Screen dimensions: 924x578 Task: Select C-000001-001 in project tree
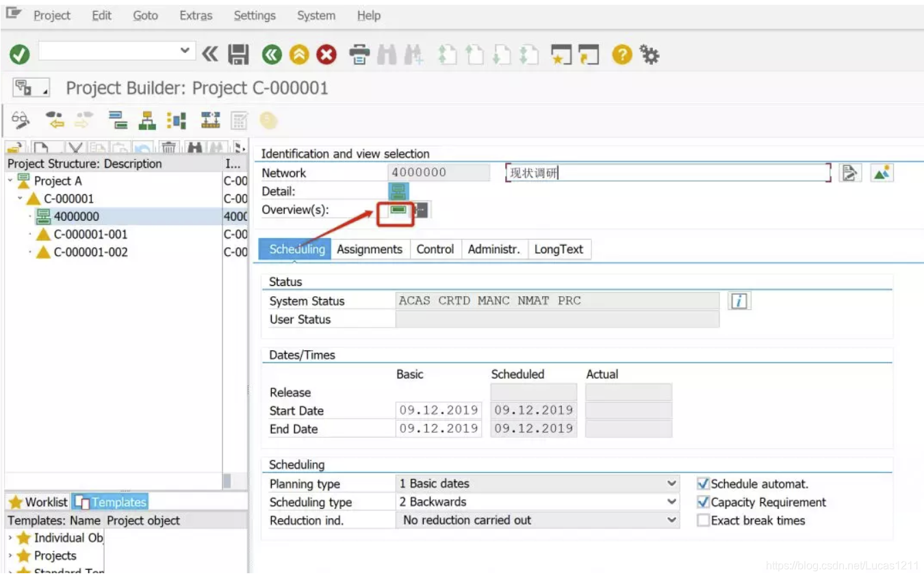[90, 235]
